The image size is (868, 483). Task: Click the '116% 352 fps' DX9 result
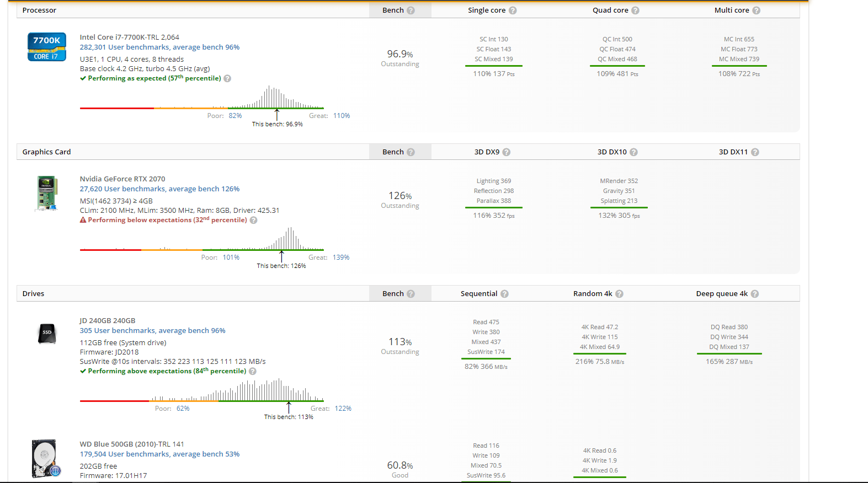tap(494, 216)
